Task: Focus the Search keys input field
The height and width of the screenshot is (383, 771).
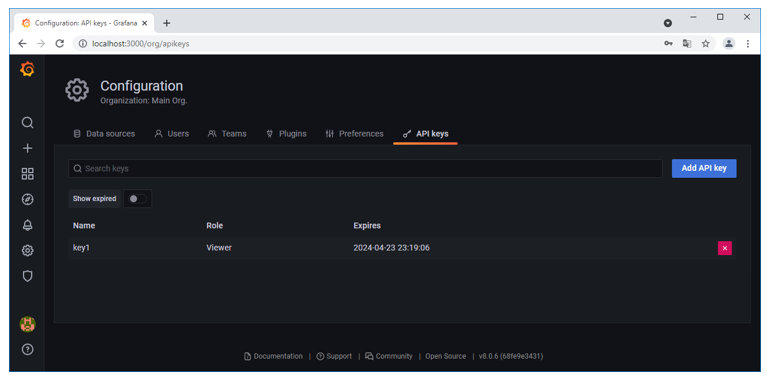Action: click(x=365, y=168)
